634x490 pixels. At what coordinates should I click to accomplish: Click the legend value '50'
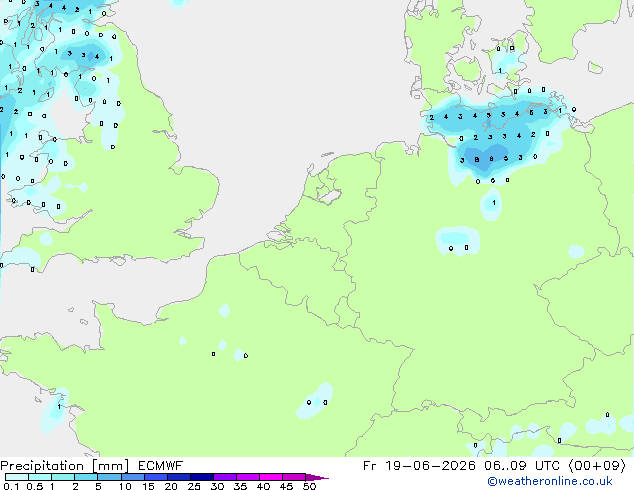[x=309, y=486]
